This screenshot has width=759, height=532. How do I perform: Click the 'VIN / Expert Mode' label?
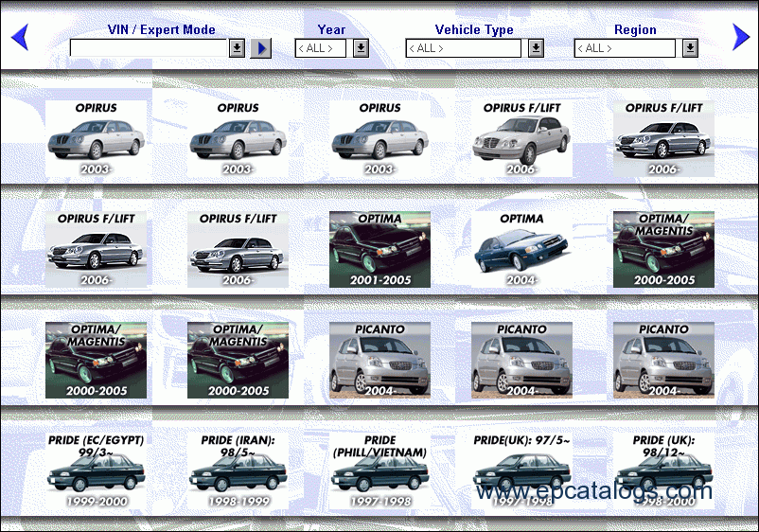(161, 29)
